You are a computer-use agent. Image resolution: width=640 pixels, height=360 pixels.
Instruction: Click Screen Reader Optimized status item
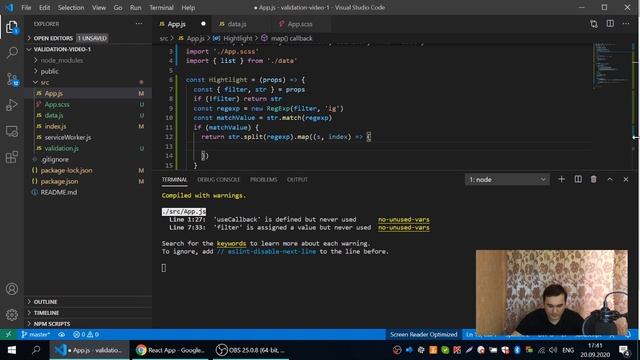click(x=424, y=334)
